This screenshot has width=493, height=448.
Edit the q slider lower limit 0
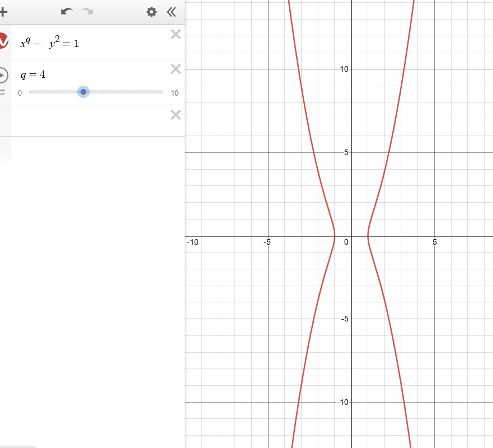coord(20,93)
